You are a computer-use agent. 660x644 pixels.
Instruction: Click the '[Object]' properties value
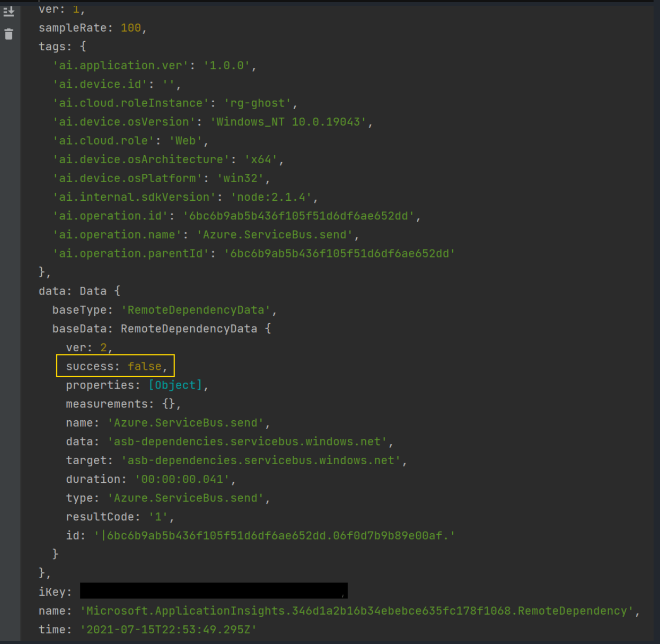(x=175, y=385)
